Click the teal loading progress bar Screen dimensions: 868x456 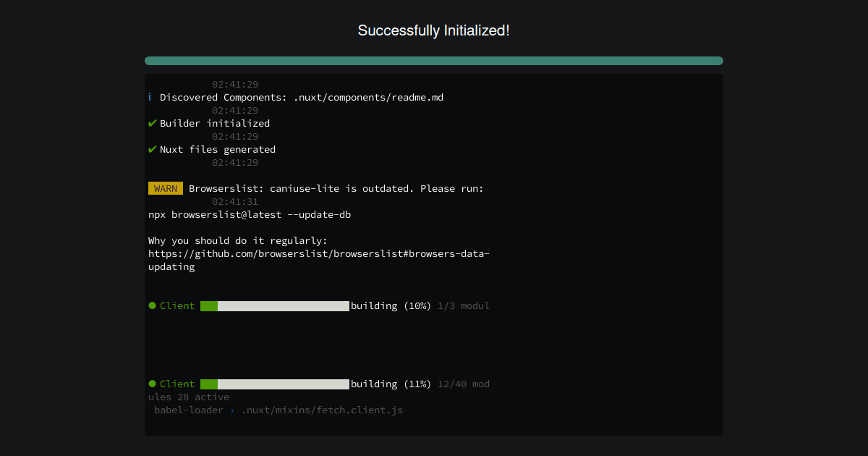pyautogui.click(x=434, y=61)
